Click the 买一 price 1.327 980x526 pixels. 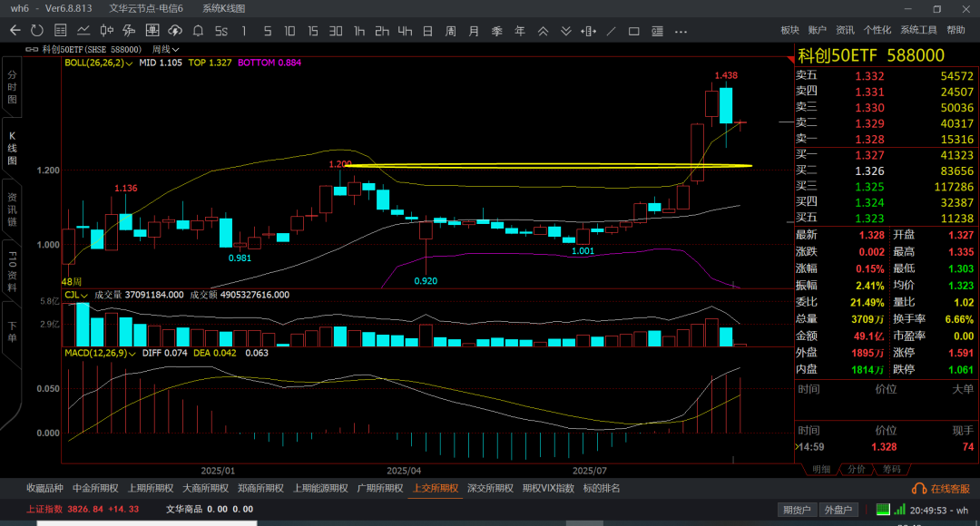[x=869, y=155]
